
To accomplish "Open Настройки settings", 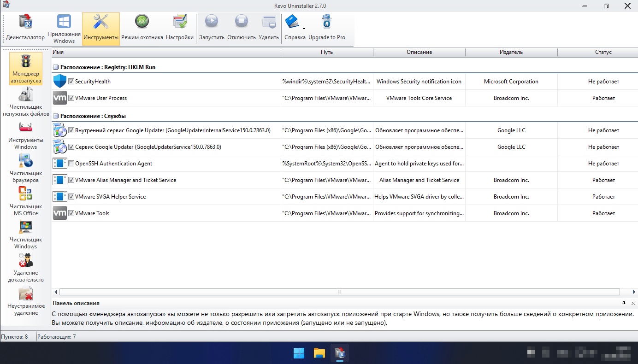I will pos(180,29).
